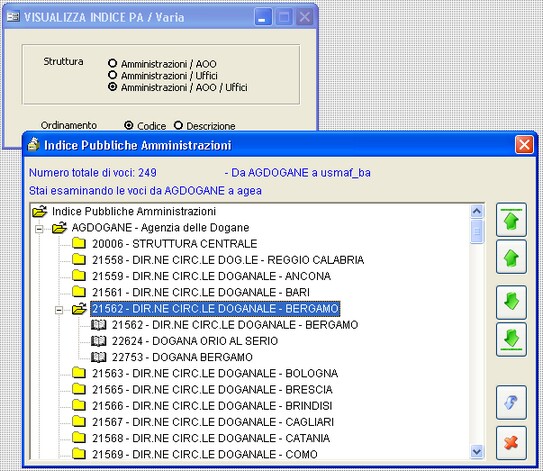The image size is (543, 471).
Task: Click the next page green down arrow
Action: point(511,302)
